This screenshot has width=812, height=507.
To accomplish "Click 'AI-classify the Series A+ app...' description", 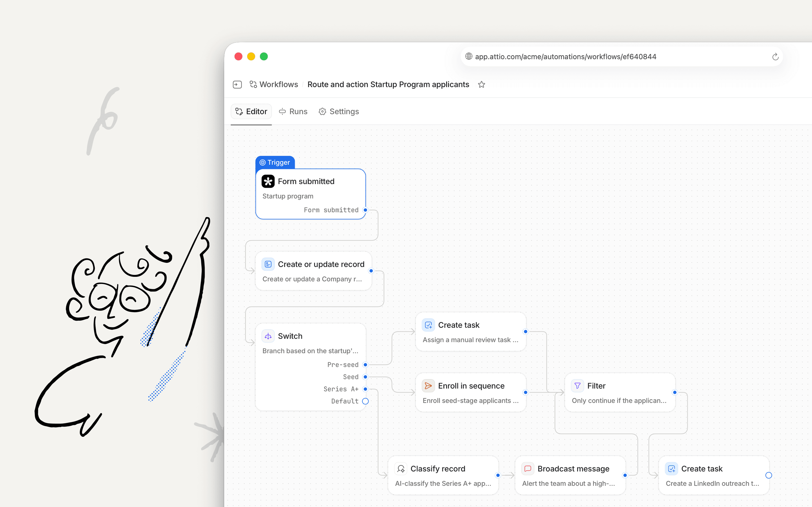I will pos(443,483).
